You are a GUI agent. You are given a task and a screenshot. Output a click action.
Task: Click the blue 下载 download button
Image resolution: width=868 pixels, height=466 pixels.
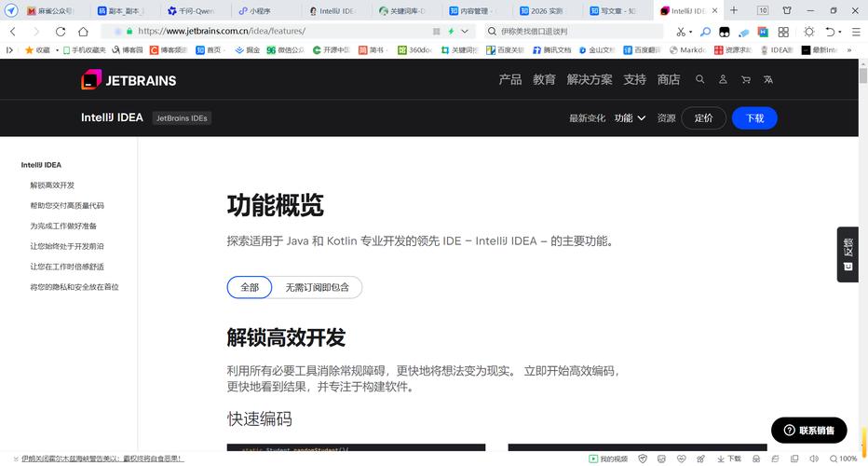[754, 118]
